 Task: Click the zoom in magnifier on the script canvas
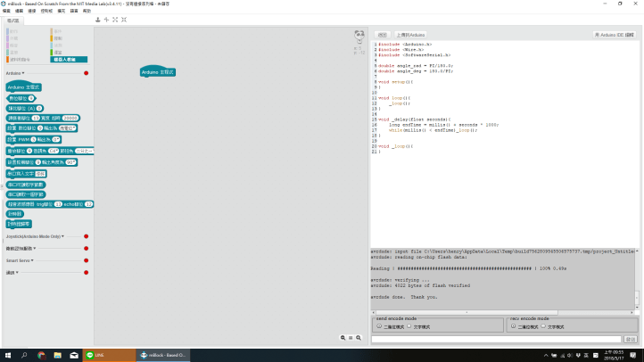[359, 338]
